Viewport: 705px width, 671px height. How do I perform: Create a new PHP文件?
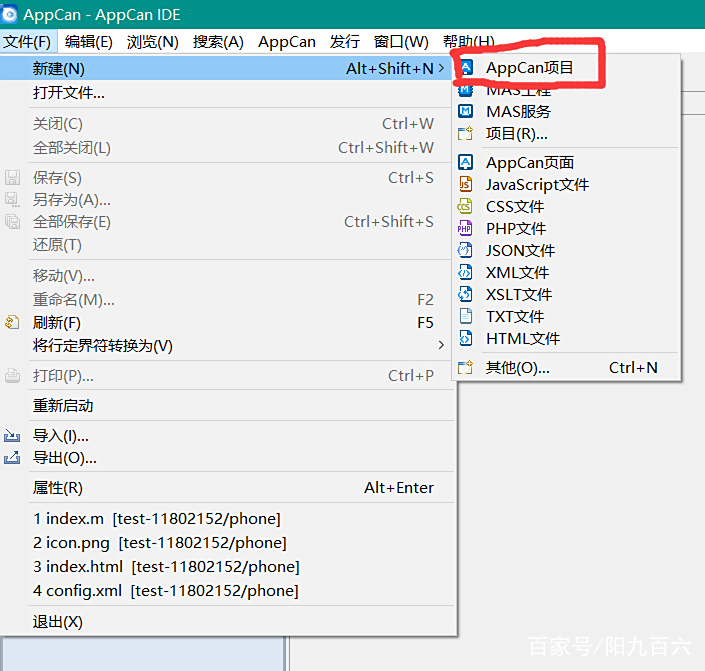pos(567,228)
